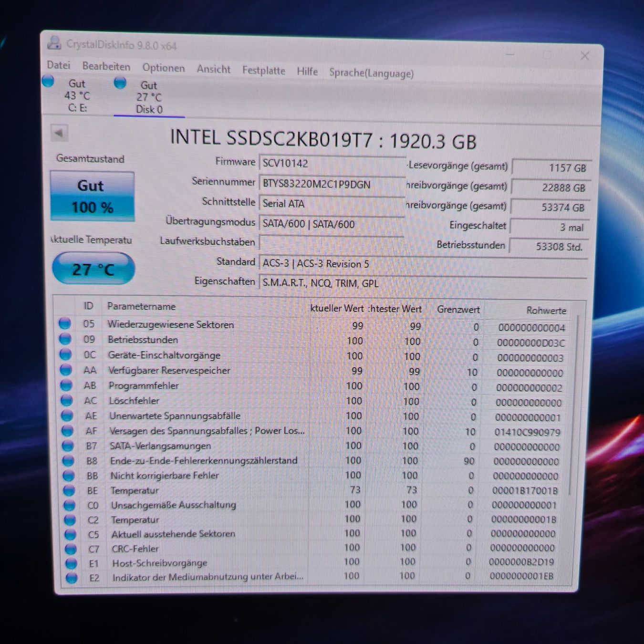Click status icon for Indikator der Mediumabnutzung row
This screenshot has height=644, width=644.
point(72,578)
